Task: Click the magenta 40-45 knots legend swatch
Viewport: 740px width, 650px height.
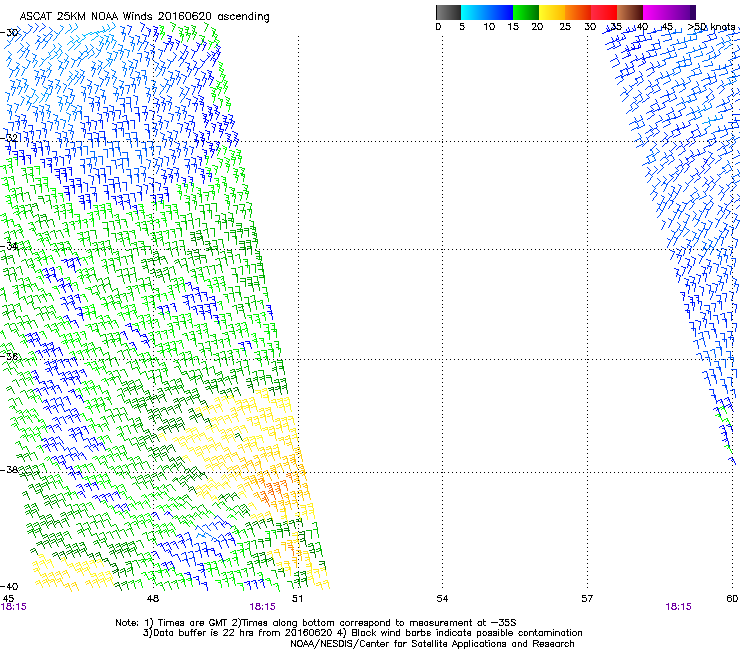Action: click(x=656, y=12)
